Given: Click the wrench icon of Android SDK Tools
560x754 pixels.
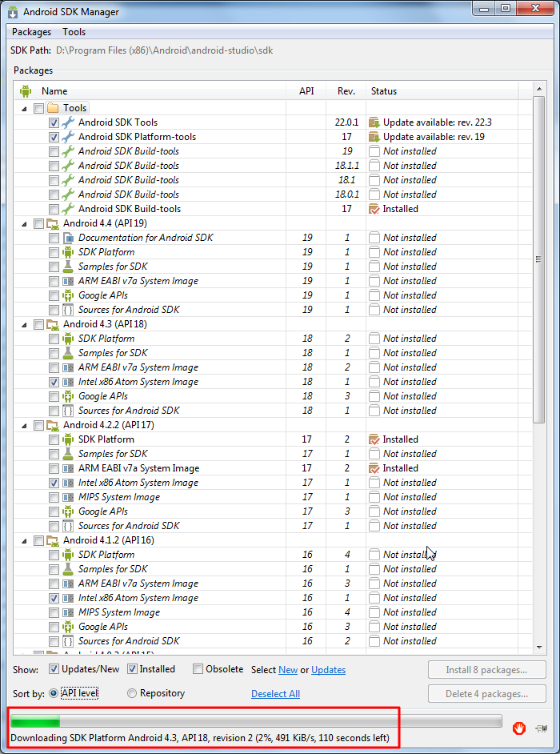Looking at the screenshot, I should tap(68, 122).
